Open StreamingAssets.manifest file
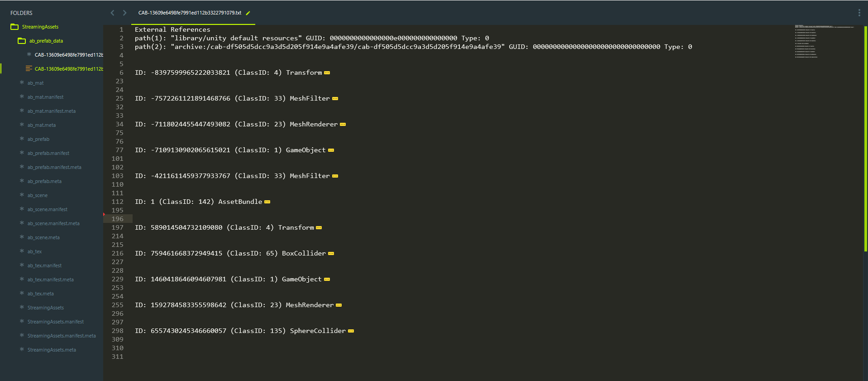 click(x=55, y=322)
